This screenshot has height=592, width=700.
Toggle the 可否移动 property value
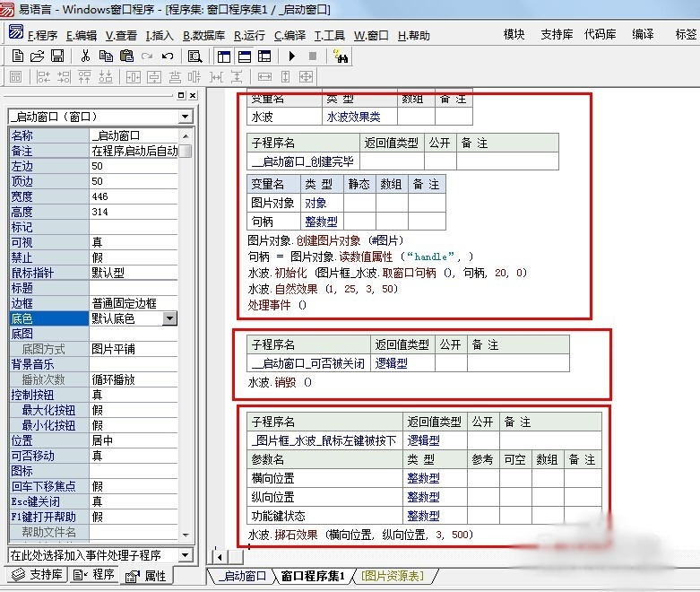click(134, 456)
